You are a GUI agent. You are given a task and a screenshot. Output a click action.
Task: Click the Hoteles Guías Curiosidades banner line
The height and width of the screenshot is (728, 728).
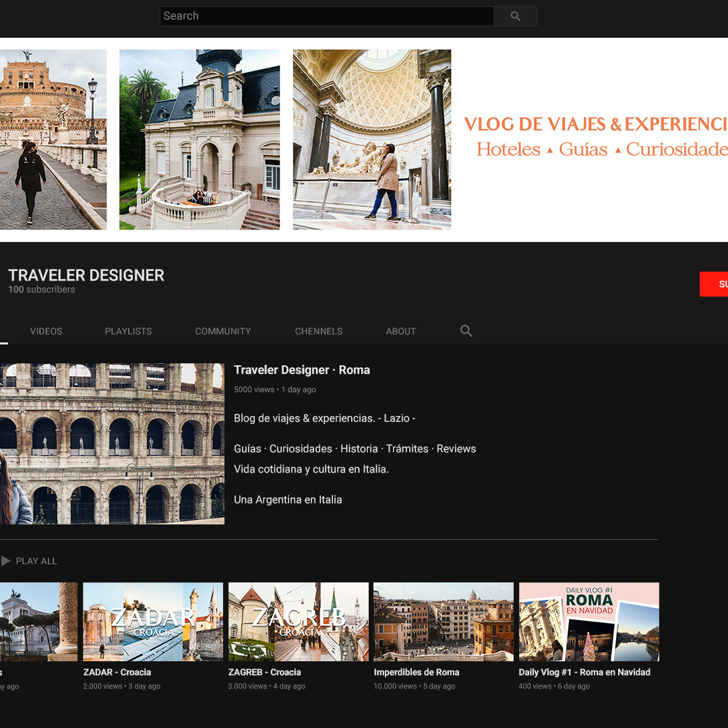click(x=602, y=149)
